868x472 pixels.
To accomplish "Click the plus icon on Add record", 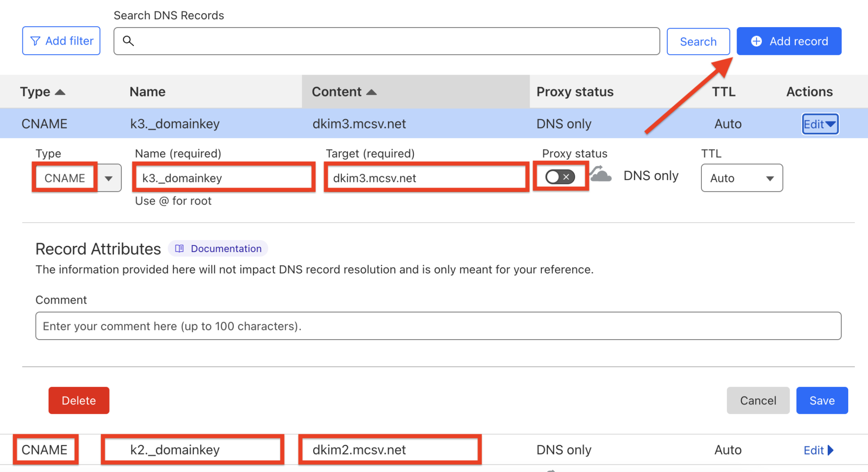I will pyautogui.click(x=756, y=41).
